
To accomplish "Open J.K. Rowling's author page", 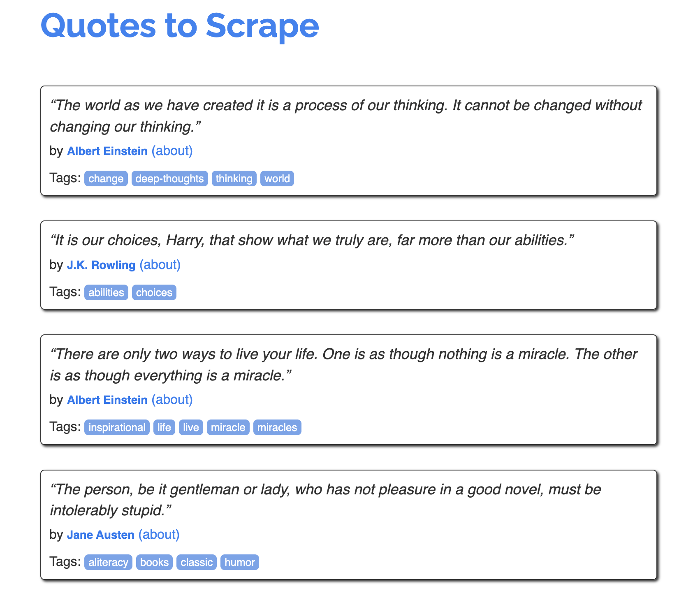I will pos(101,265).
